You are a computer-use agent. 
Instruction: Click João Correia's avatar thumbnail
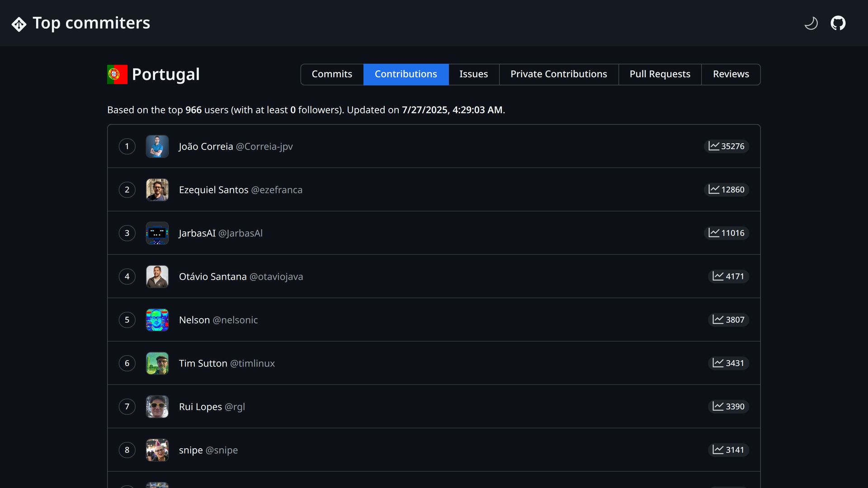[157, 146]
